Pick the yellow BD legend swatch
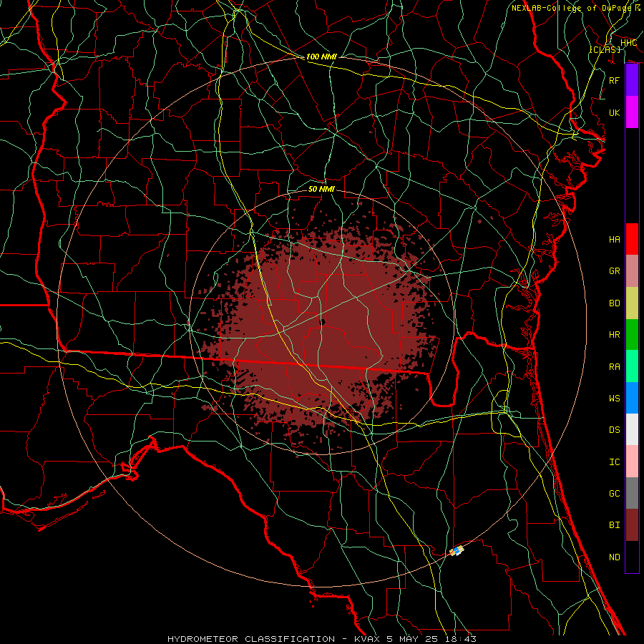The image size is (644, 644). pyautogui.click(x=632, y=303)
